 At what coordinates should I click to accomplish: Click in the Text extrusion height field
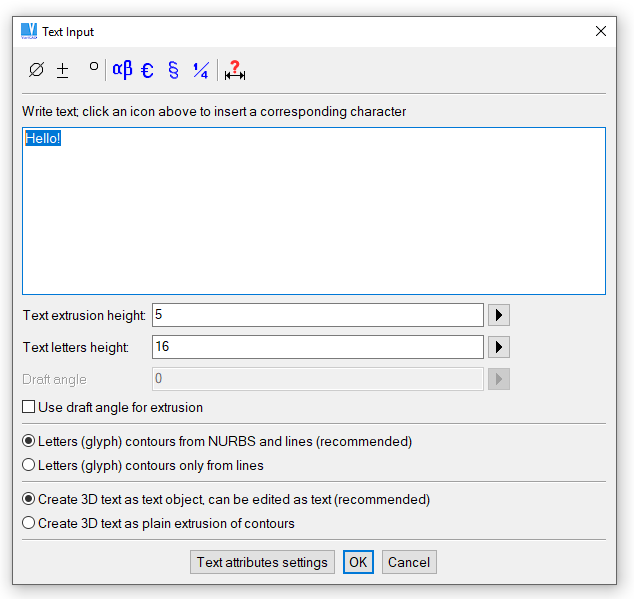point(317,316)
